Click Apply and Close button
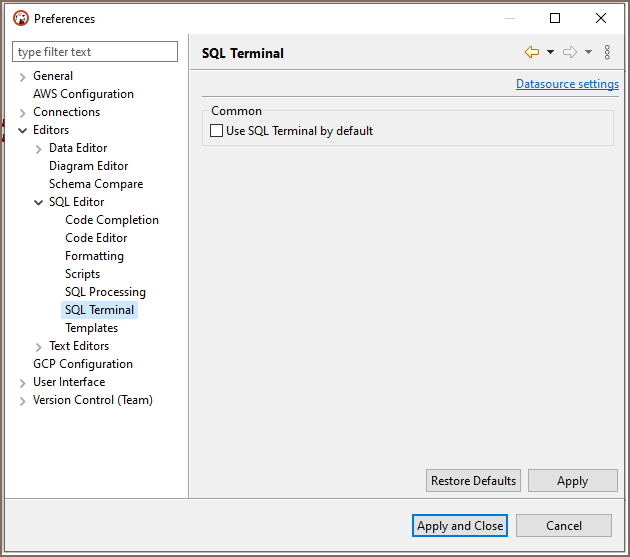Screen dimensions: 630x557 pos(460,526)
